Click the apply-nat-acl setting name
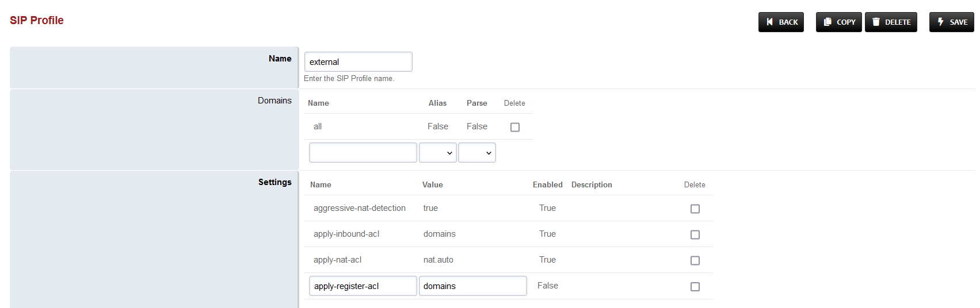Image resolution: width=980 pixels, height=308 pixels. (337, 260)
